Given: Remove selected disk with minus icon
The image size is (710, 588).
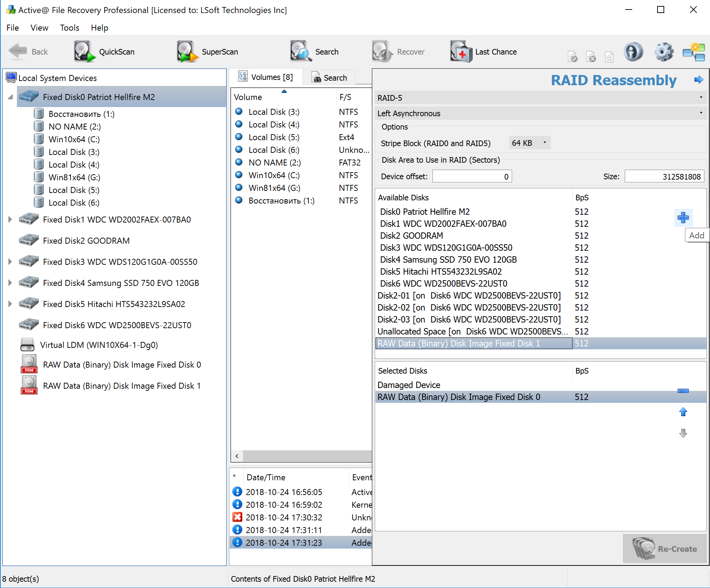Looking at the screenshot, I should coord(683,391).
